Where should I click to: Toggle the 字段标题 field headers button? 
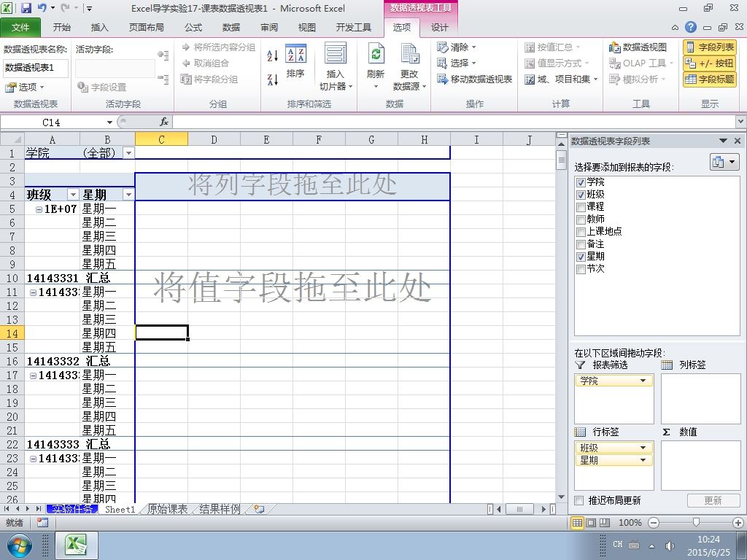710,79
